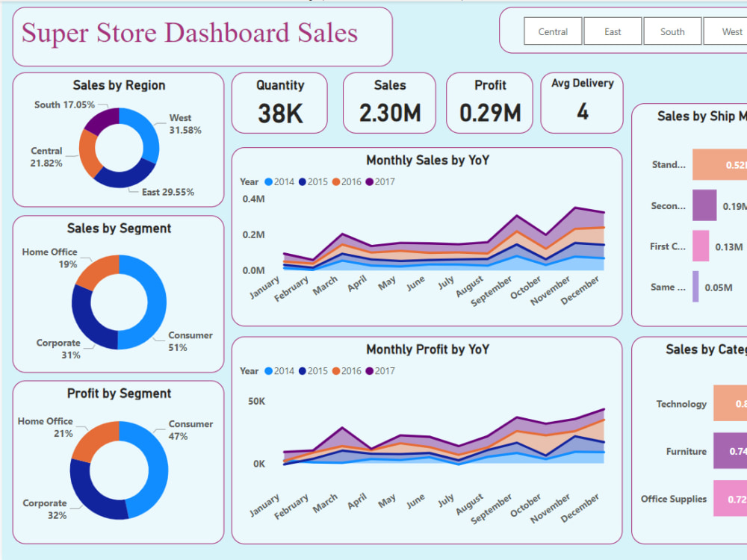Click the South region slicer button
The image size is (747, 560).
672,31
